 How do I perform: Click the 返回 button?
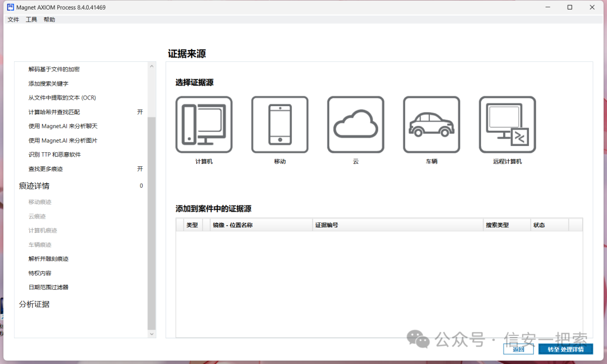point(518,349)
